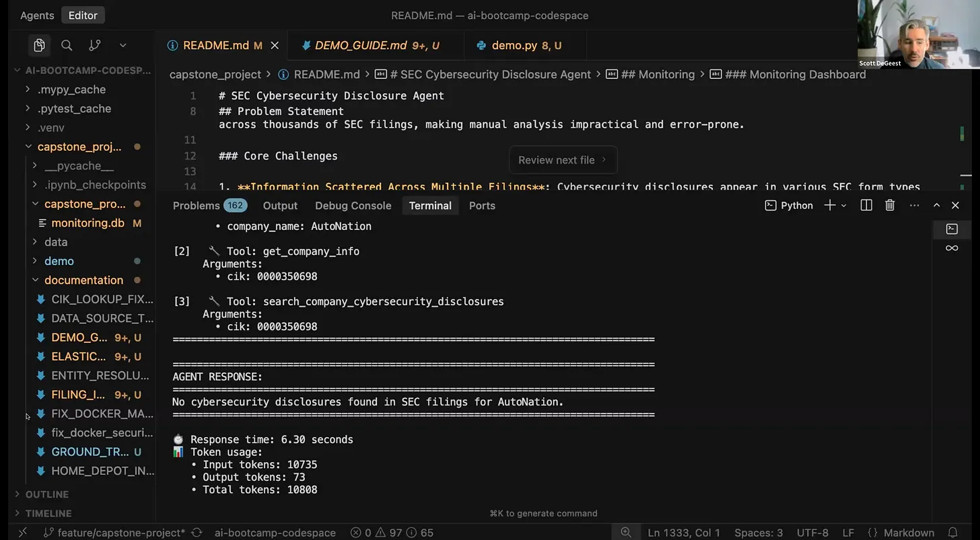The image size is (980, 540).
Task: Click errors and warnings count in status bar
Action: 392,533
